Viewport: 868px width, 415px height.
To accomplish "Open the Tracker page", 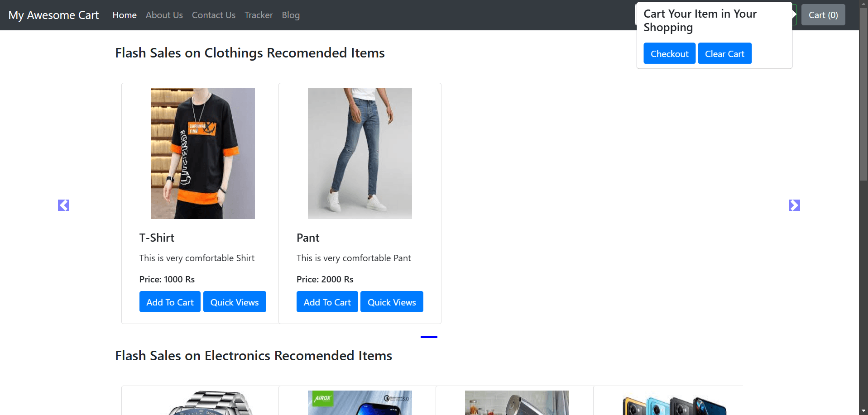I will point(259,15).
